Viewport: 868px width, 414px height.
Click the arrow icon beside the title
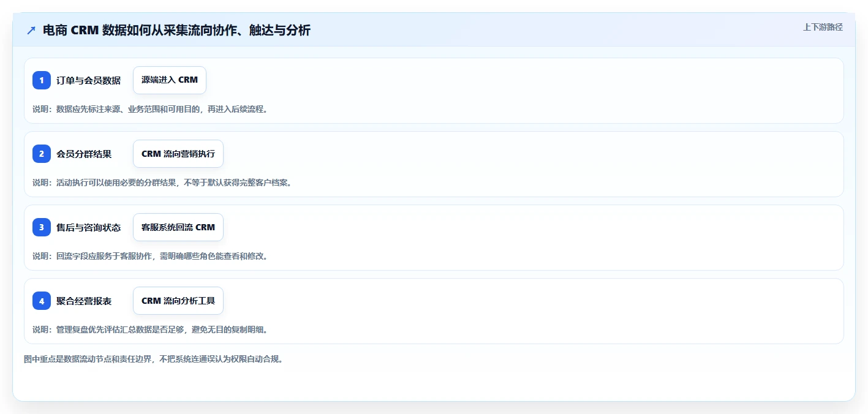click(31, 30)
